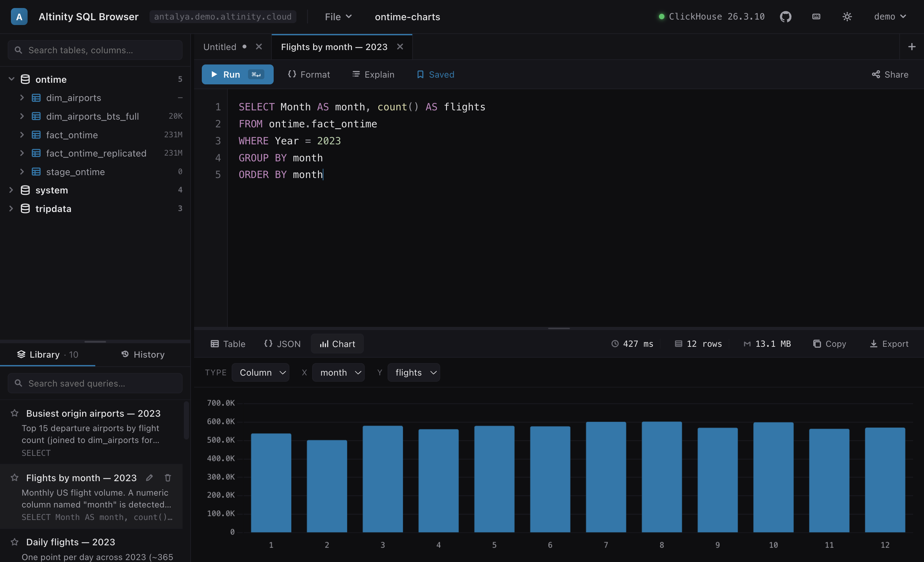Click the Altinity A logo

[19, 17]
